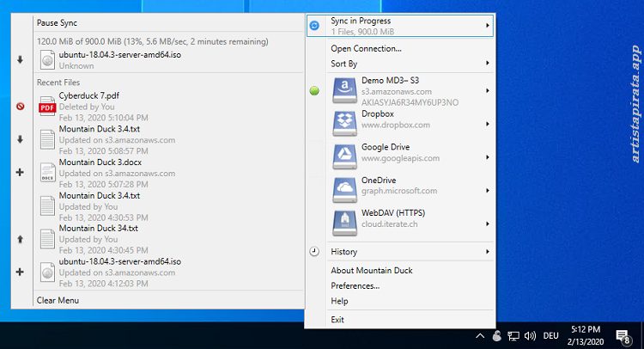Click the WebDAV (HTTPS) drive icon
Viewport: 644px width, 349px height.
click(344, 220)
